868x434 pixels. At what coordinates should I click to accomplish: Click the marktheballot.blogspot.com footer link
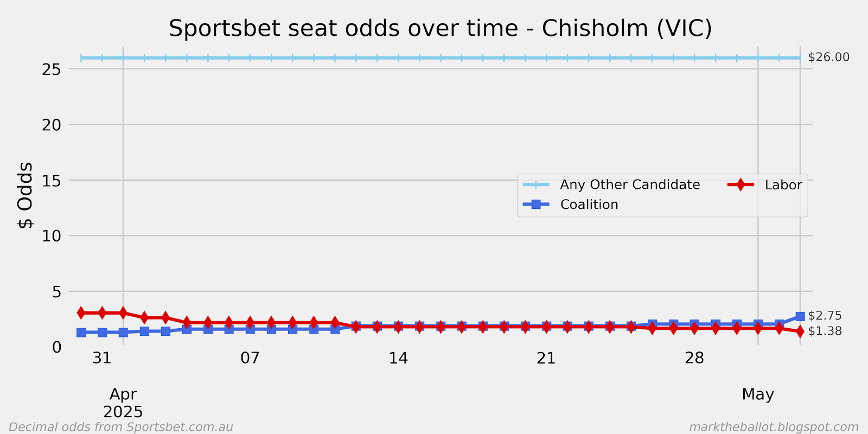coord(774,427)
